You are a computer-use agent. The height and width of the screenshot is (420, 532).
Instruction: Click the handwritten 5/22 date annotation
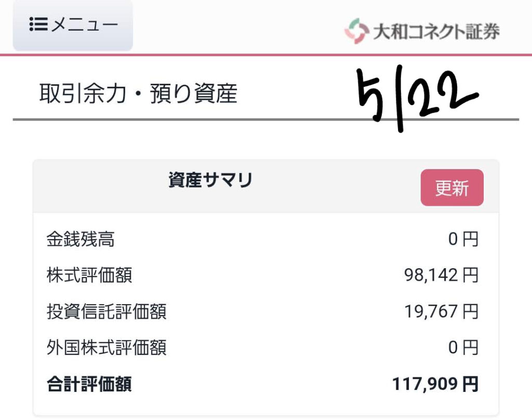tap(417, 98)
